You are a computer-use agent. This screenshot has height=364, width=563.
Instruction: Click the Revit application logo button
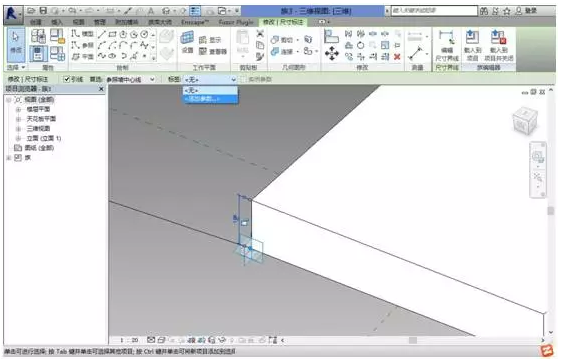click(13, 14)
